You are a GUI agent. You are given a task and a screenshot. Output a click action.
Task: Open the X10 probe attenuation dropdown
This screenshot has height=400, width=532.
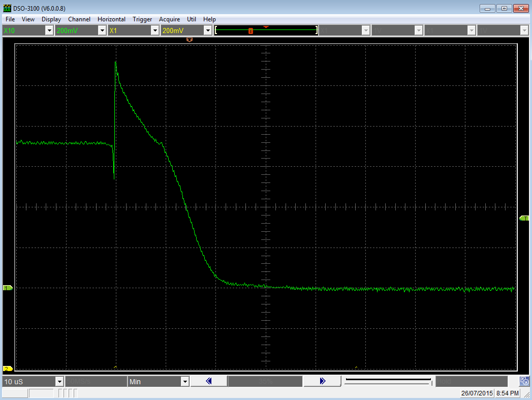[49, 31]
